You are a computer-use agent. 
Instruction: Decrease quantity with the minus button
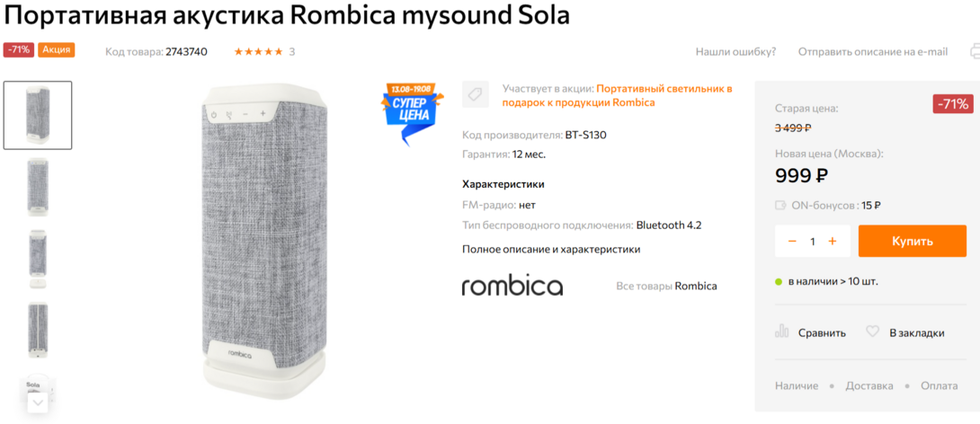click(x=792, y=241)
